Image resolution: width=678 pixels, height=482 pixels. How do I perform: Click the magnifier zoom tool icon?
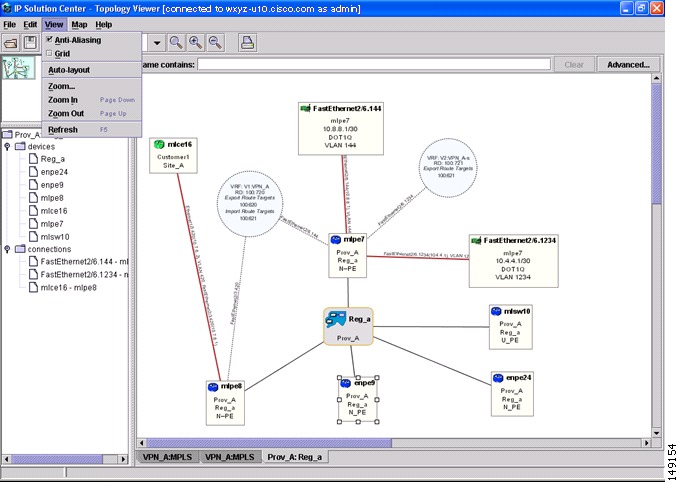pos(176,42)
